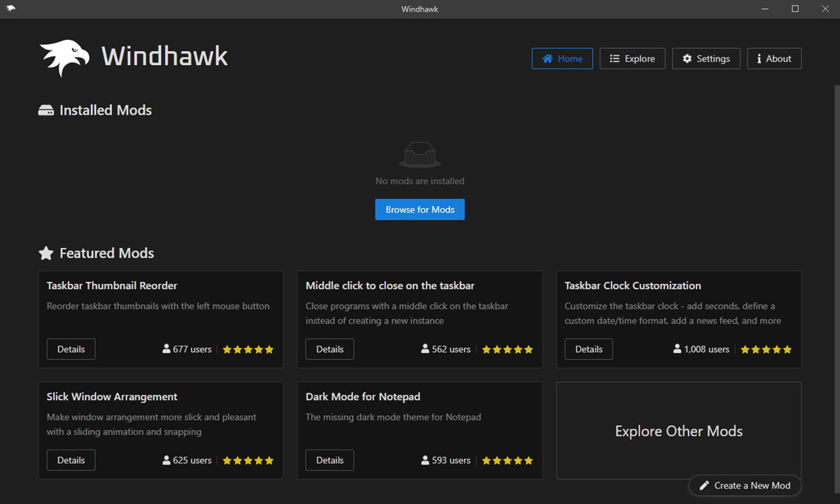Click the inbox icon beside Installed Mods

pos(46,110)
